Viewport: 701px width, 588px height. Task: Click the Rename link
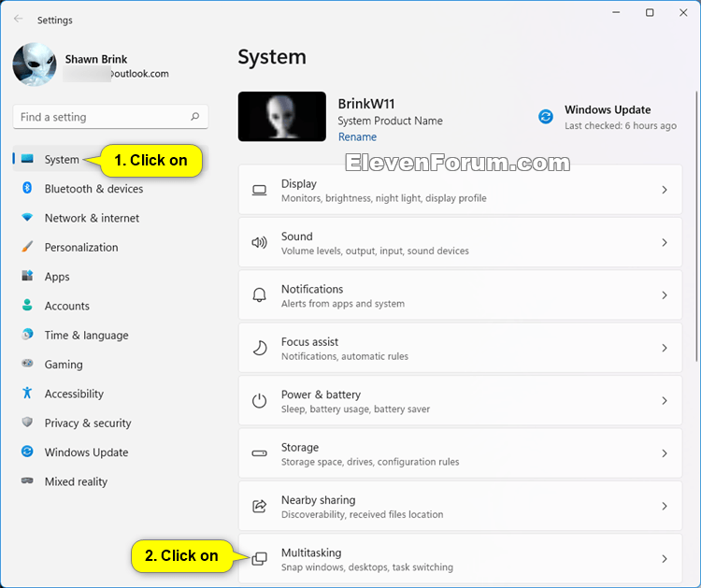coord(357,136)
